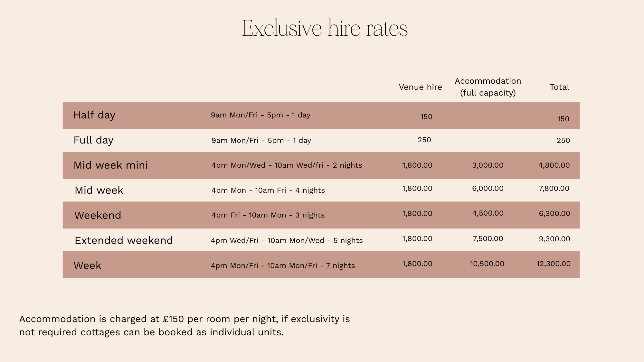
Task: Click the 'Full day' row label
Action: [x=93, y=140]
